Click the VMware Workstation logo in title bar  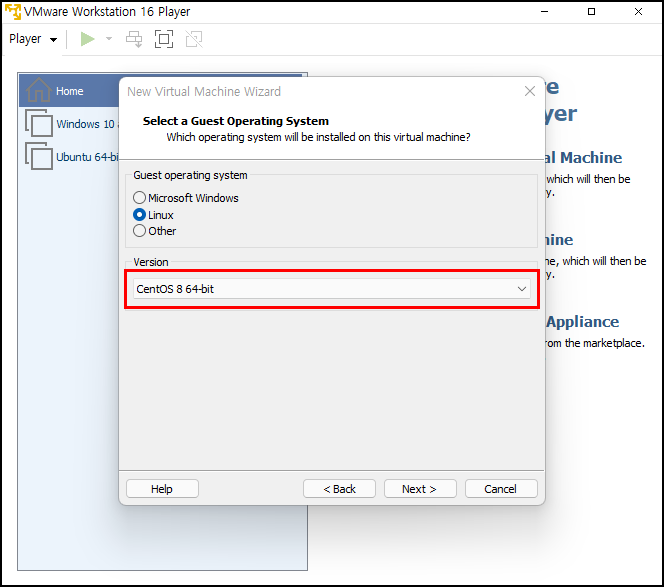13,11
